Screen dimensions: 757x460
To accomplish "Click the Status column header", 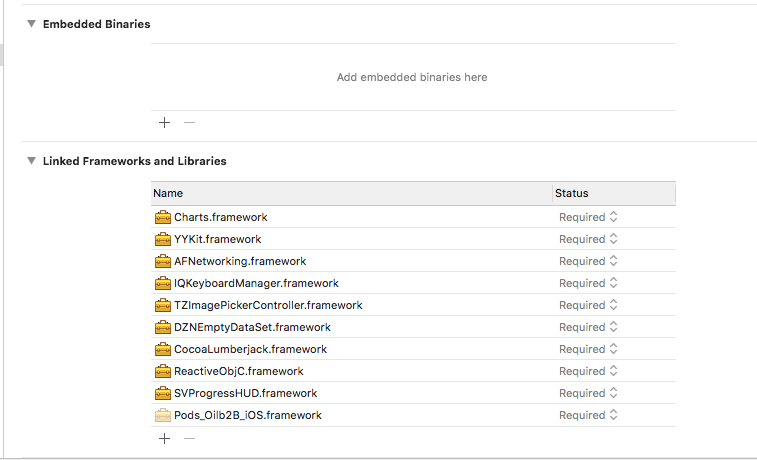I will click(614, 193).
